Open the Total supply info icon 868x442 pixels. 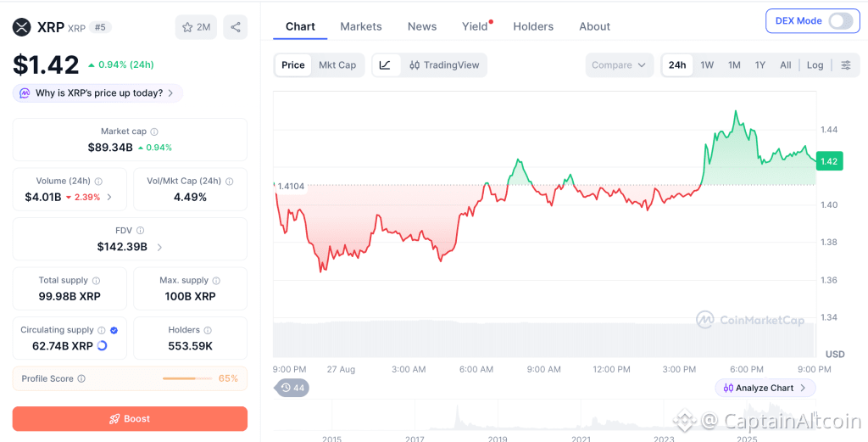97,281
